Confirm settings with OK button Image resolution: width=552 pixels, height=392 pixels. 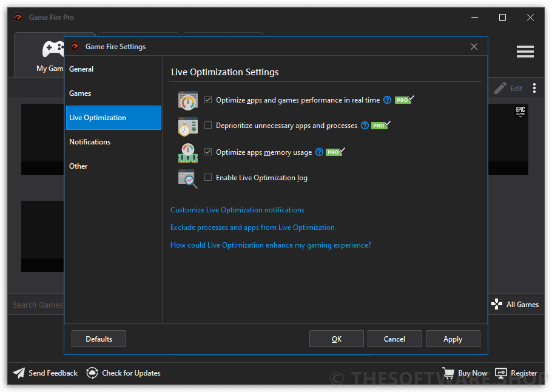337,339
